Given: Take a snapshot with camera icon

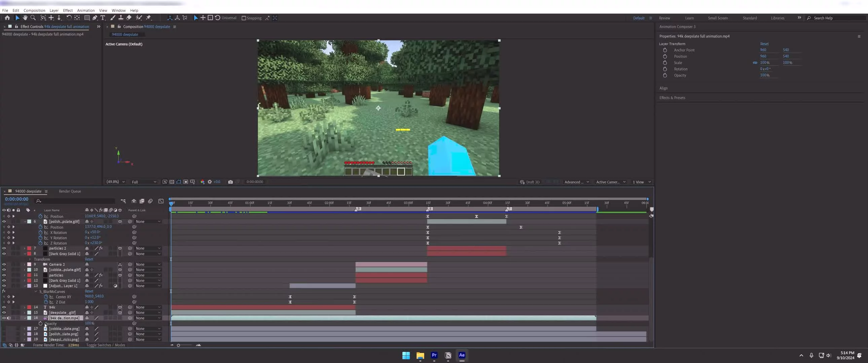Looking at the screenshot, I should [230, 182].
